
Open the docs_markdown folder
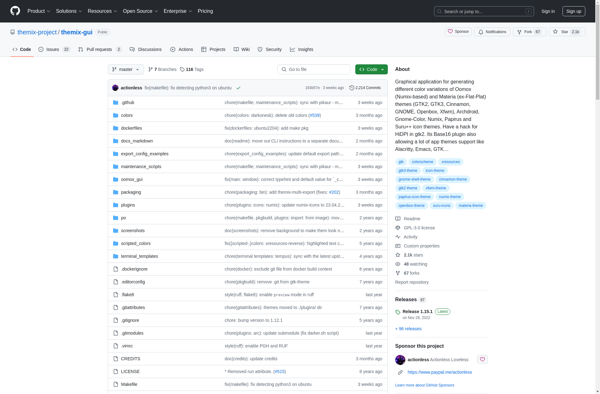pos(137,141)
